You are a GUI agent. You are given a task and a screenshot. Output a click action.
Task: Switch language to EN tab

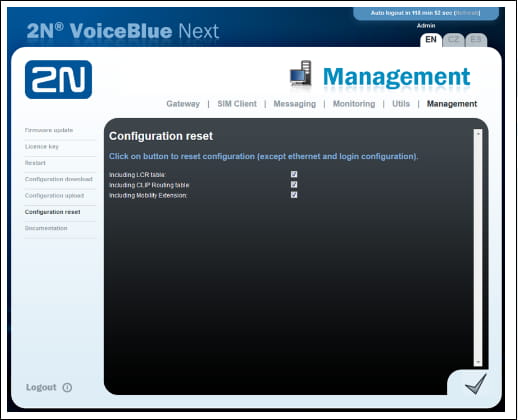(x=431, y=40)
